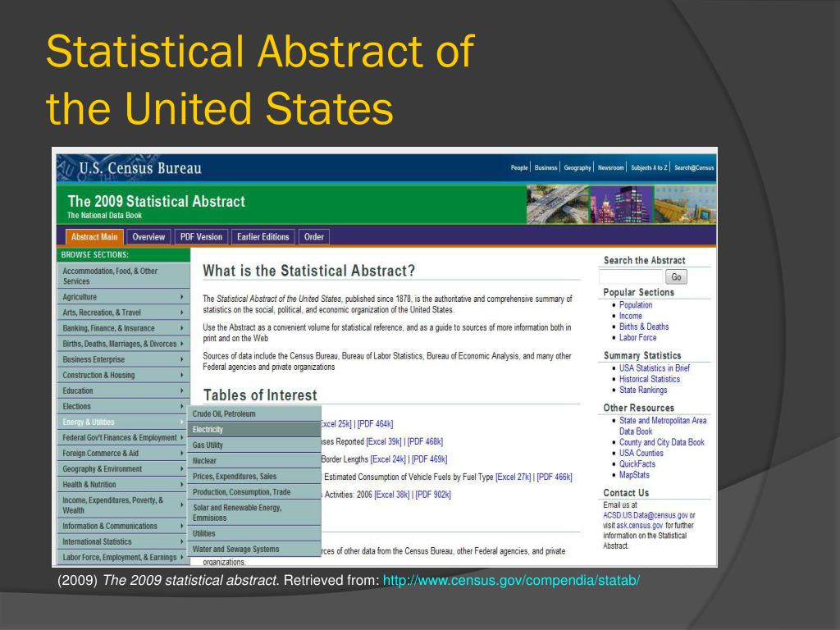Open USA Statistics in Brief link
This screenshot has width=840, height=630.
point(654,368)
